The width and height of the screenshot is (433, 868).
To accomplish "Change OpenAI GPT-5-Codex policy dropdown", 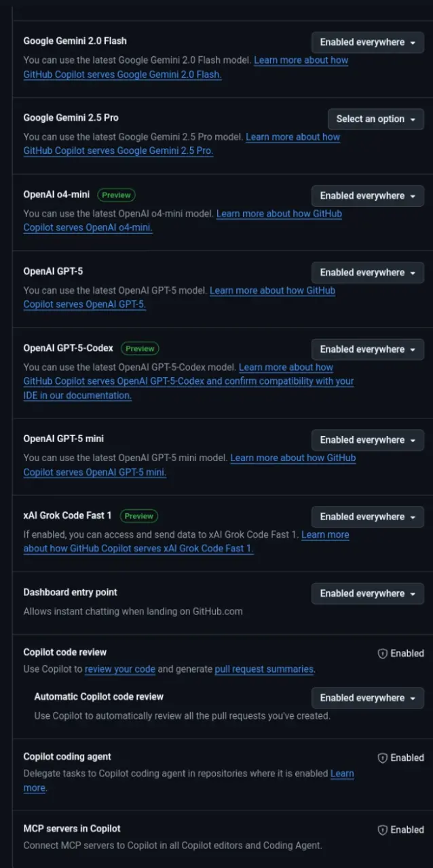I will coord(368,349).
